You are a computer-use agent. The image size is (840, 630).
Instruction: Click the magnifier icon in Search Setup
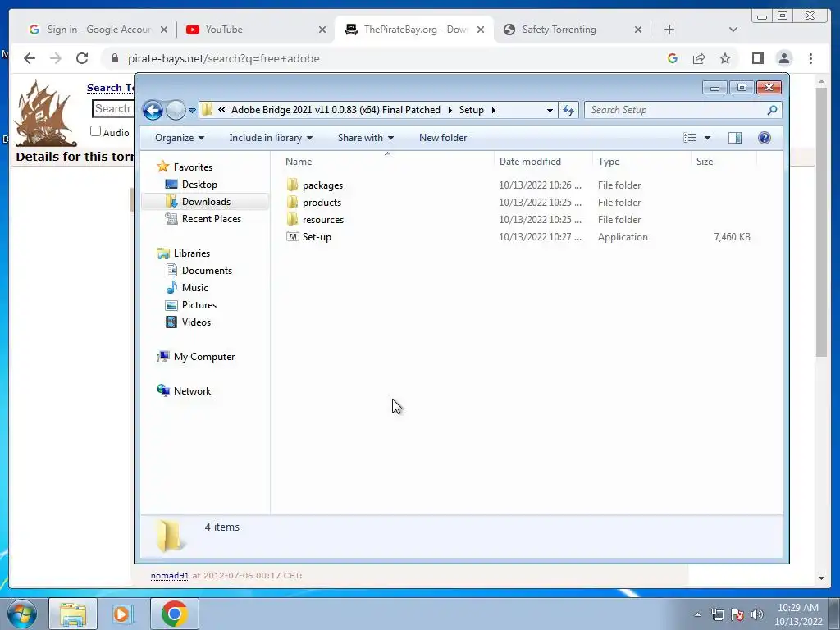772,111
